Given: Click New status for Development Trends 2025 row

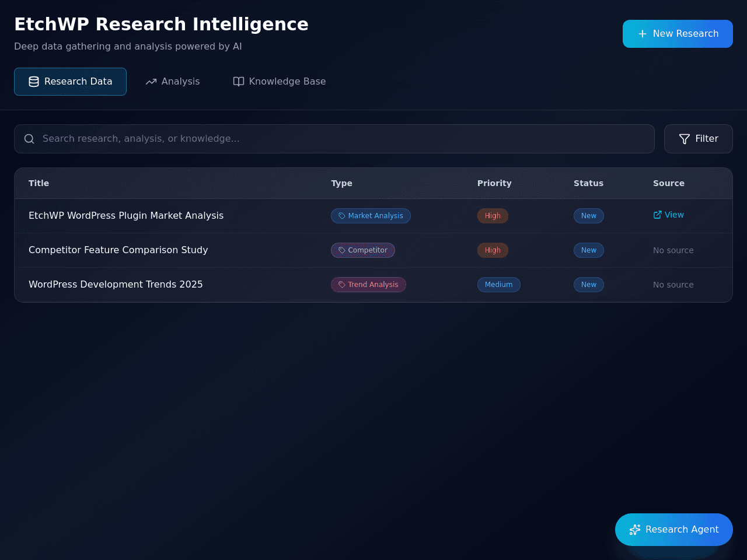Looking at the screenshot, I should pyautogui.click(x=589, y=285).
